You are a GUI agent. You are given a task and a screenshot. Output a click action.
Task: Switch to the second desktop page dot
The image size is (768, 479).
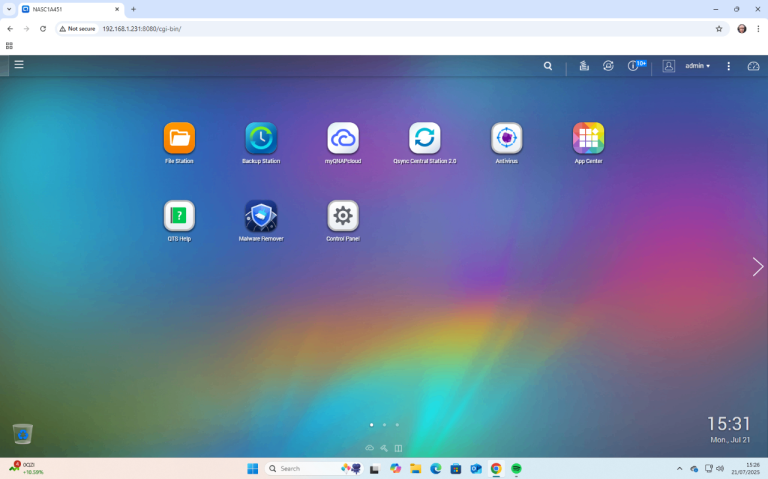coord(384,425)
